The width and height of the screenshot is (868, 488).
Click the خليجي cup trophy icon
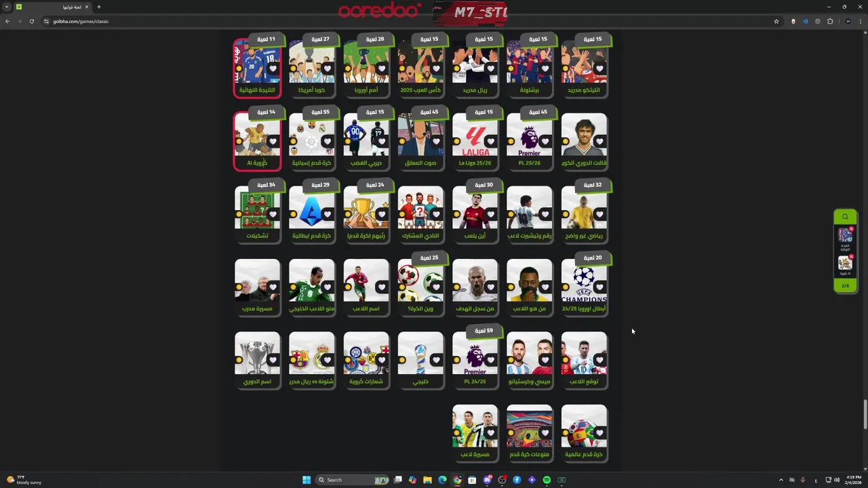[420, 354]
